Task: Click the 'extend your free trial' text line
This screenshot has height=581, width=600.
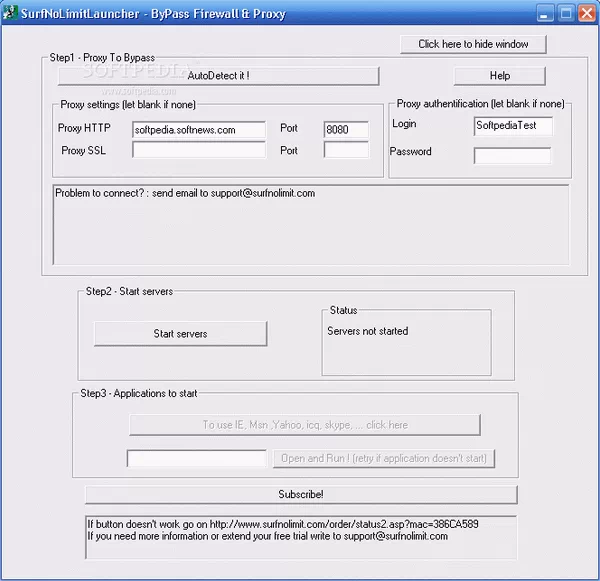Action: 267,536
